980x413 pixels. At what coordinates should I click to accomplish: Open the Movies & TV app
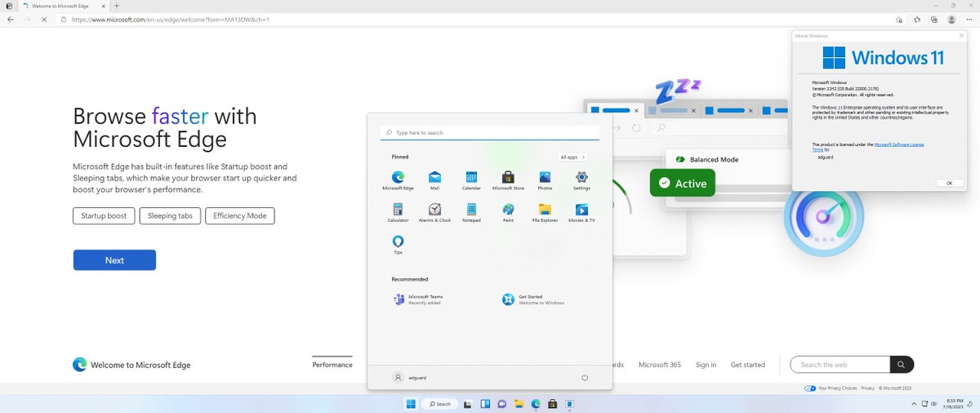click(x=581, y=212)
